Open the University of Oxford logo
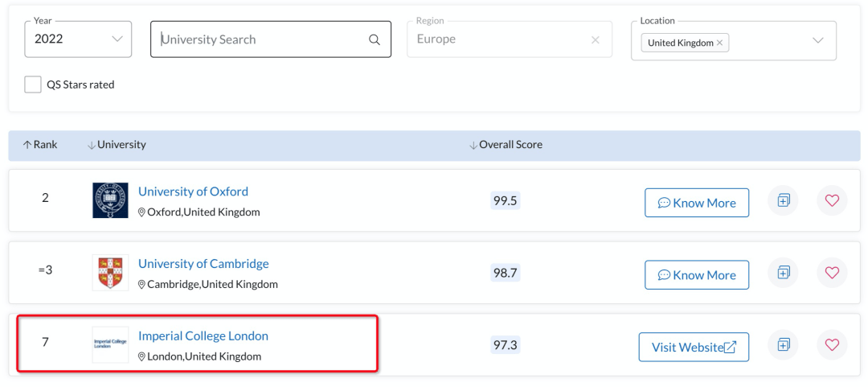 point(110,200)
